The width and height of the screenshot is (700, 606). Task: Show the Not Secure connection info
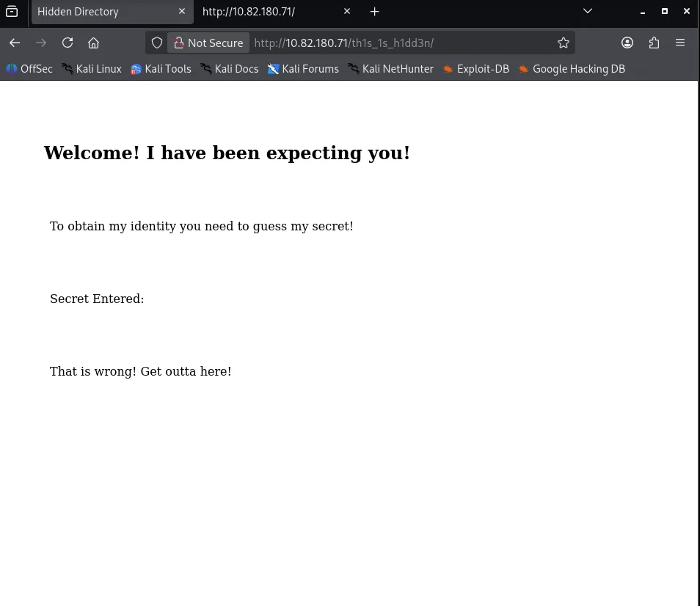pyautogui.click(x=208, y=43)
